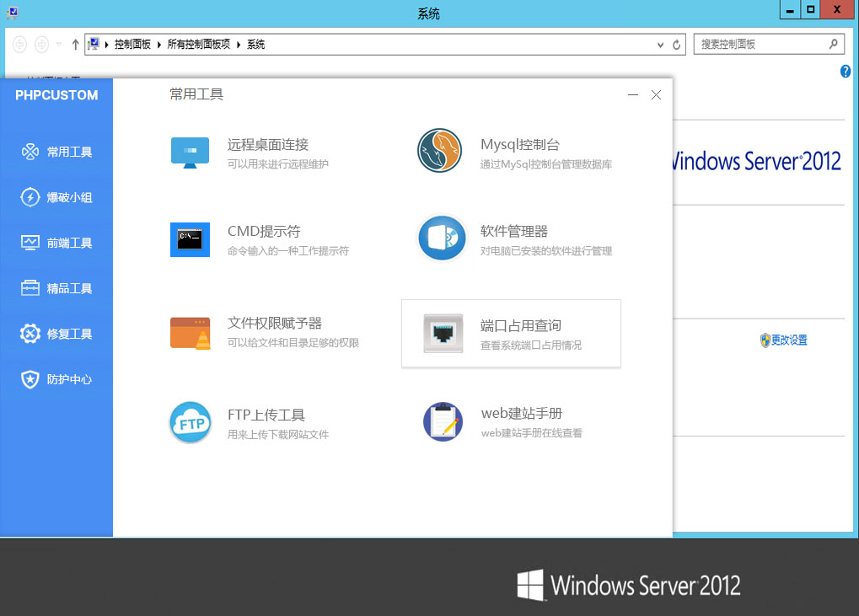
Task: Switch to 常用工具 section label
Action: point(69,152)
